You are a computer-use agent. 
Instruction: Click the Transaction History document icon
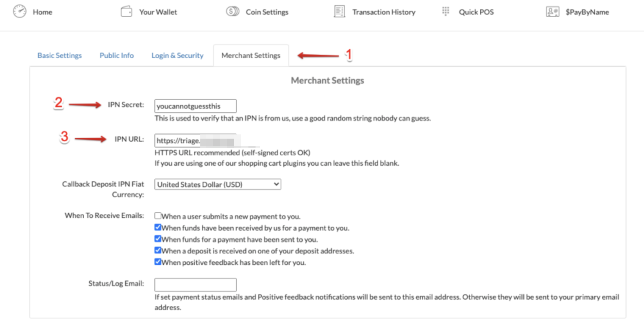[x=339, y=12]
